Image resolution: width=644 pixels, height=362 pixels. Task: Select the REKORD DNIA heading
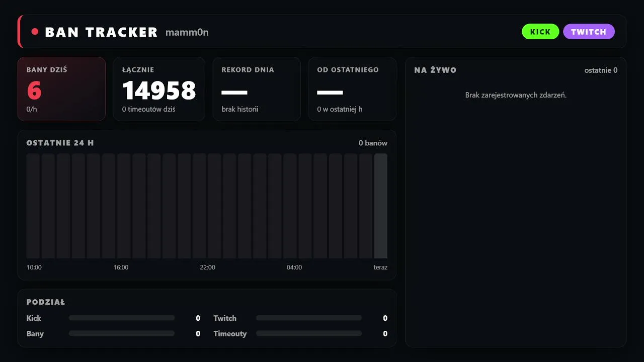pos(248,70)
